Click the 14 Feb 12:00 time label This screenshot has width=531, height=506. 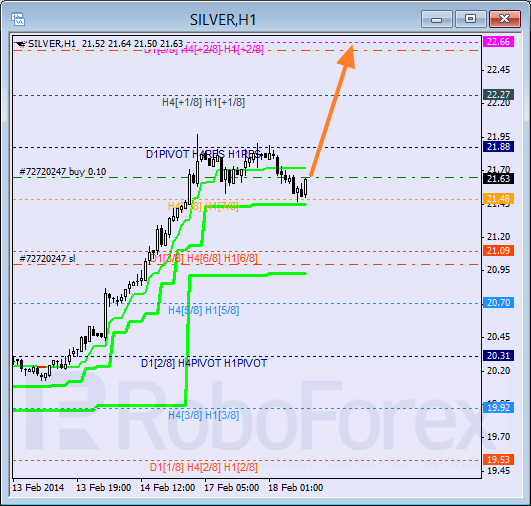click(x=168, y=488)
